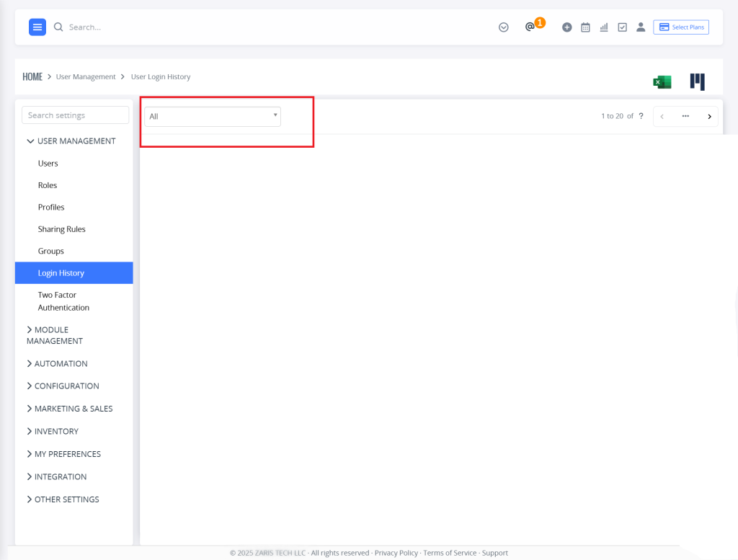Expand the OTHER SETTINGS section
738x560 pixels.
click(63, 499)
